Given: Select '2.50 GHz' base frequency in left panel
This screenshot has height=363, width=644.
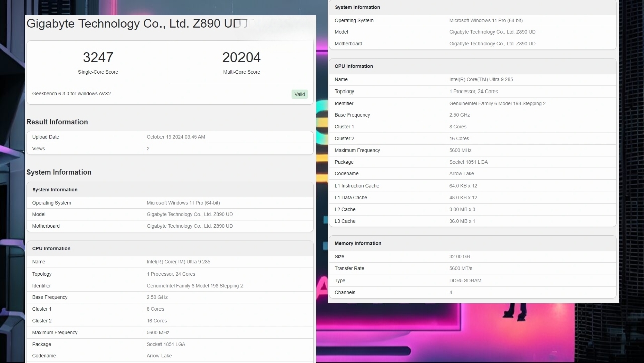Looking at the screenshot, I should pos(157,297).
